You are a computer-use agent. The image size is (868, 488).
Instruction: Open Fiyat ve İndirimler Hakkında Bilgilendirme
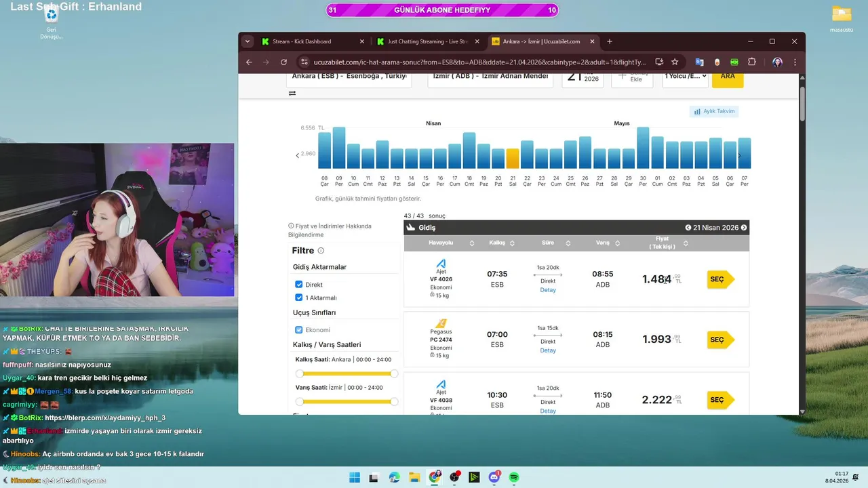330,230
